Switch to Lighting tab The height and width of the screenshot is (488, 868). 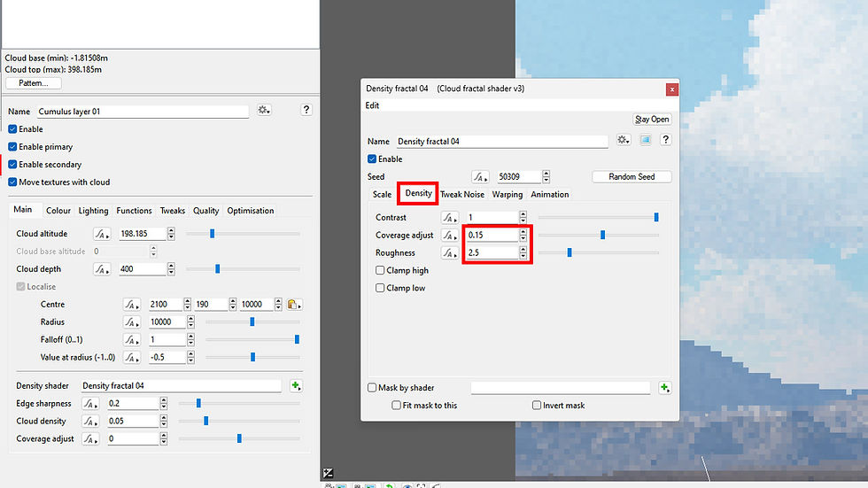pos(94,211)
